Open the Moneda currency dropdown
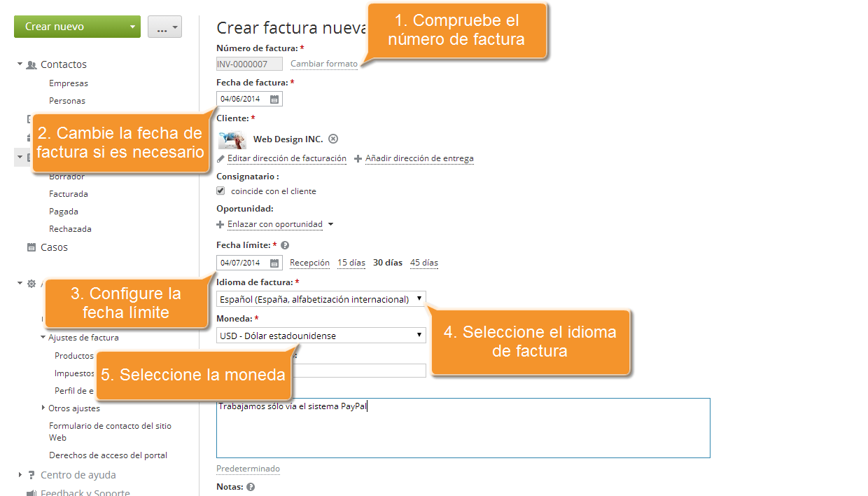Viewport: 868px width, 496px height. pyautogui.click(x=321, y=336)
